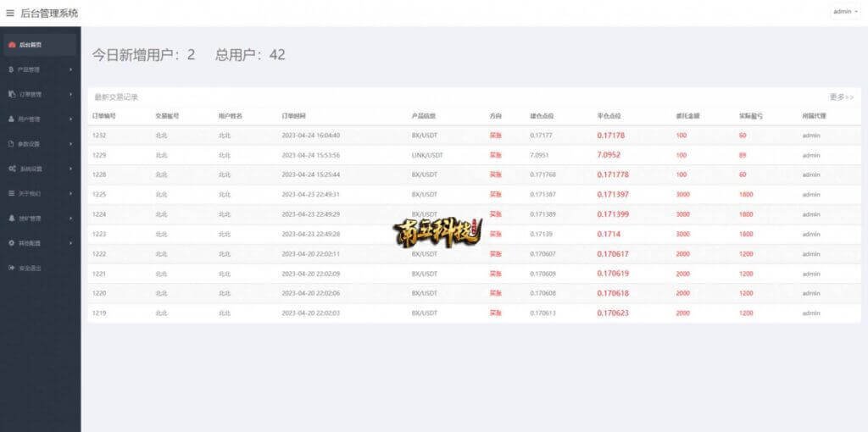The height and width of the screenshot is (432, 868).
Task: Click the 平仓点位 column header
Action: [x=609, y=115]
